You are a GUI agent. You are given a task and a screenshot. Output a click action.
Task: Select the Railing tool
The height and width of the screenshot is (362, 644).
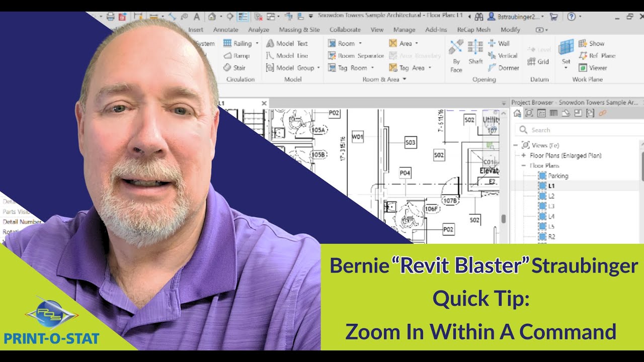(237, 43)
